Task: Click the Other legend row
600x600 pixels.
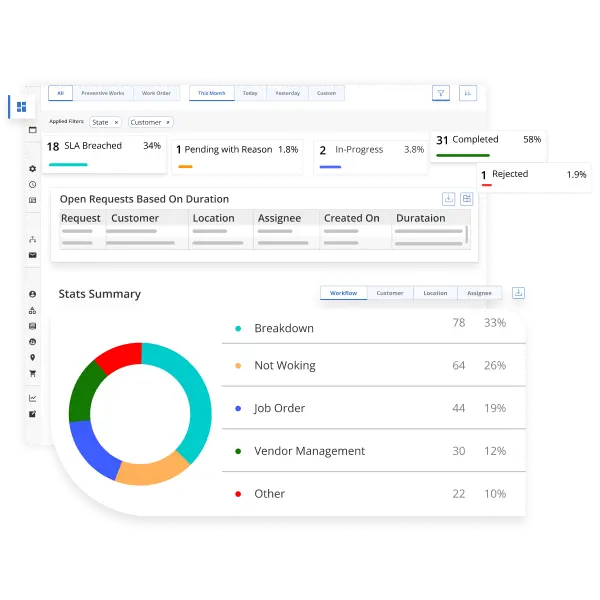Action: [x=373, y=494]
